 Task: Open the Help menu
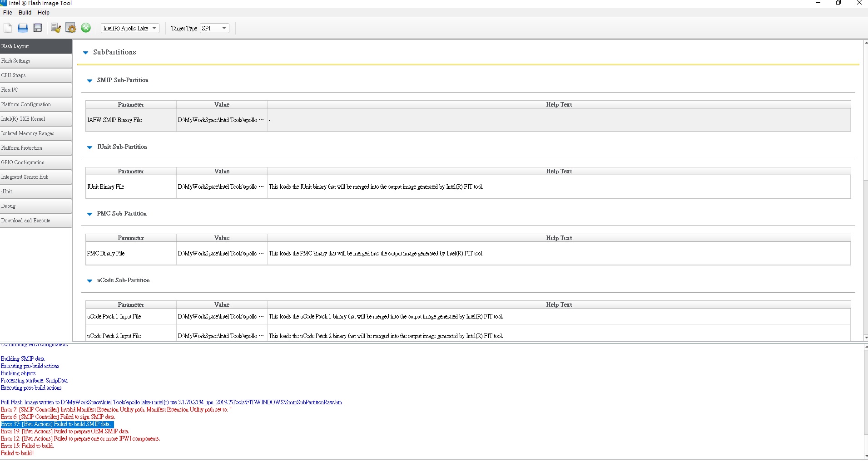43,12
